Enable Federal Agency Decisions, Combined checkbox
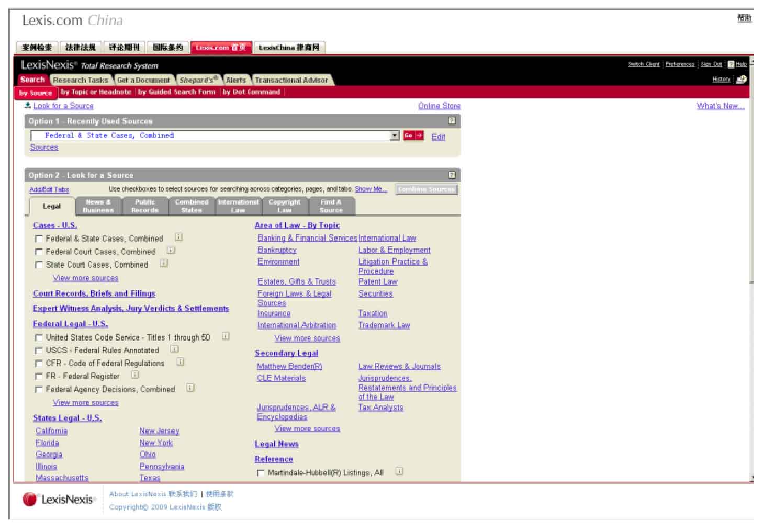 point(39,390)
